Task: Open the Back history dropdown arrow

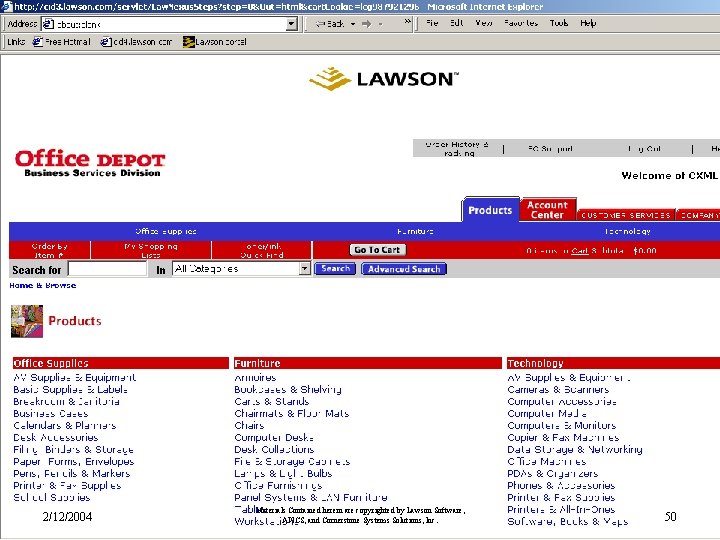Action: tap(353, 24)
